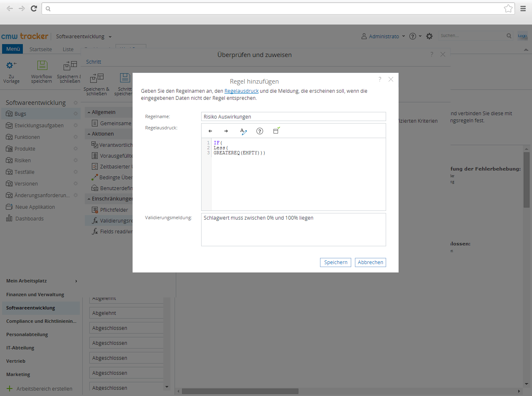The image size is (532, 396).
Task: Switch to the Startseite tab
Action: (x=41, y=49)
